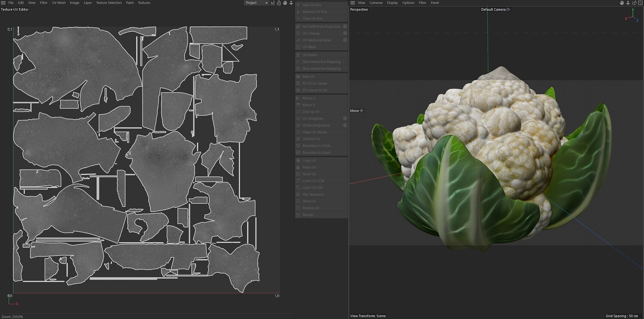Open the File menu

click(11, 3)
